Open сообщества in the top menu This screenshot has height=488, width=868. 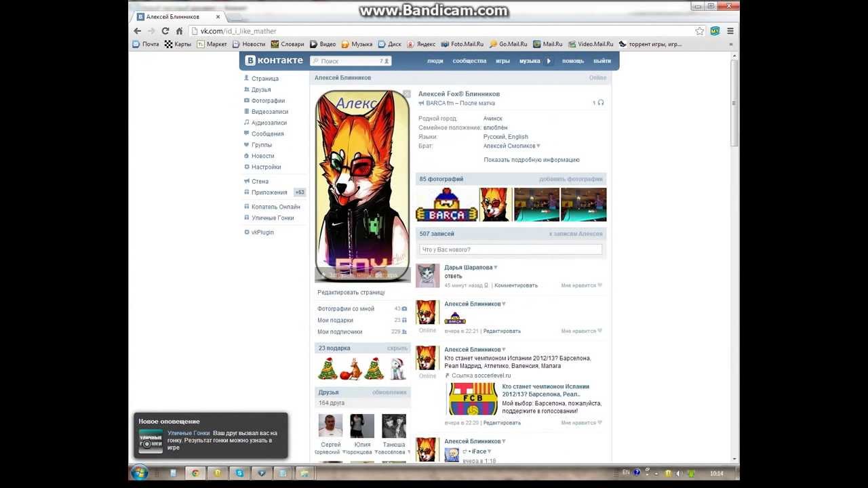click(469, 61)
